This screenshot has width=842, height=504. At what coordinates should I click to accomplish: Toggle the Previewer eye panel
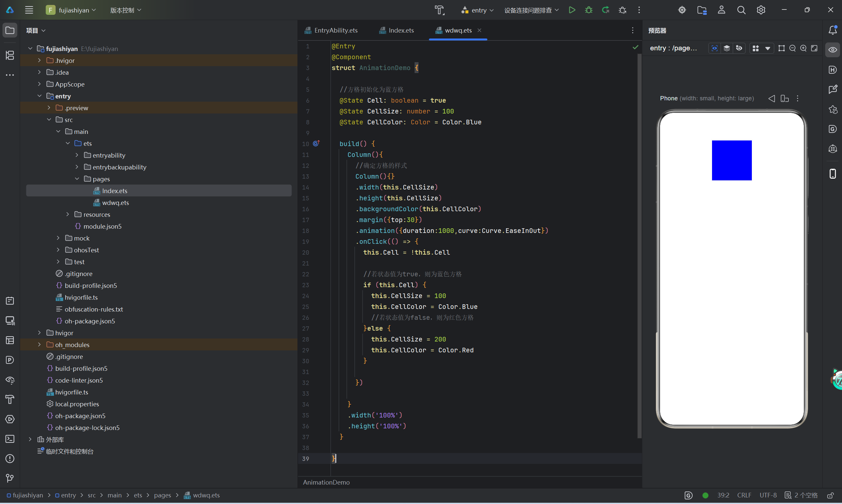[x=832, y=50]
